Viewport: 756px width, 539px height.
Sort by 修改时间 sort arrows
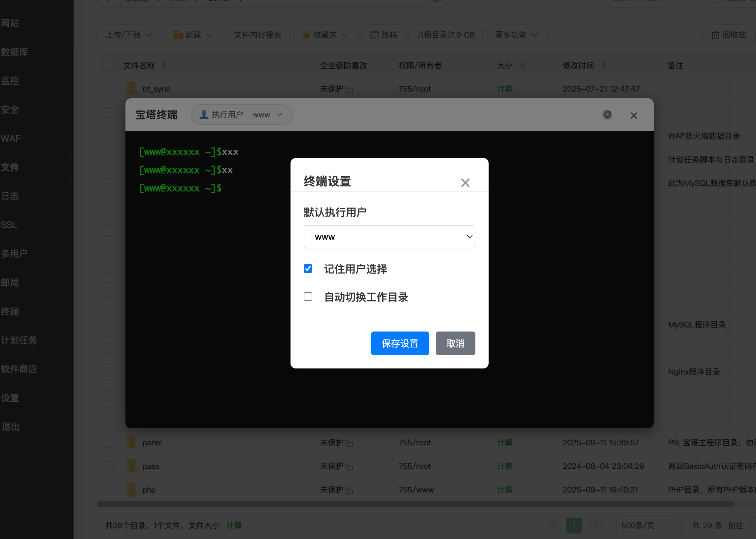coord(604,66)
